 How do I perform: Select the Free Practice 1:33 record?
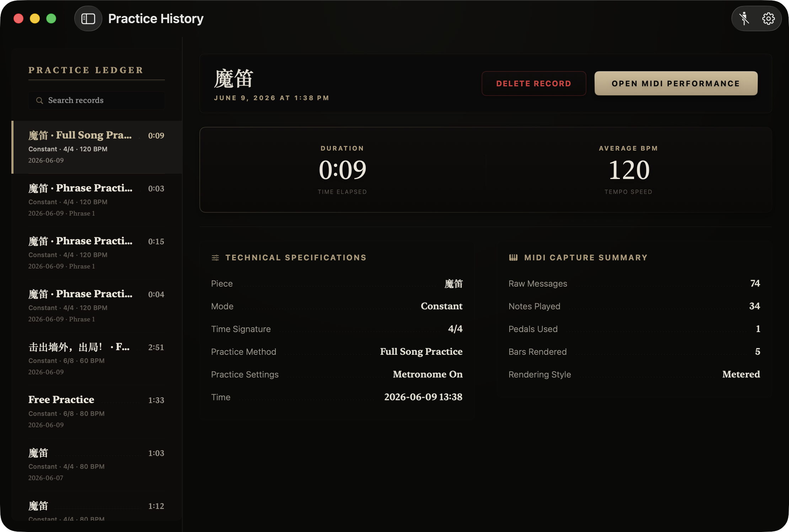point(97,412)
